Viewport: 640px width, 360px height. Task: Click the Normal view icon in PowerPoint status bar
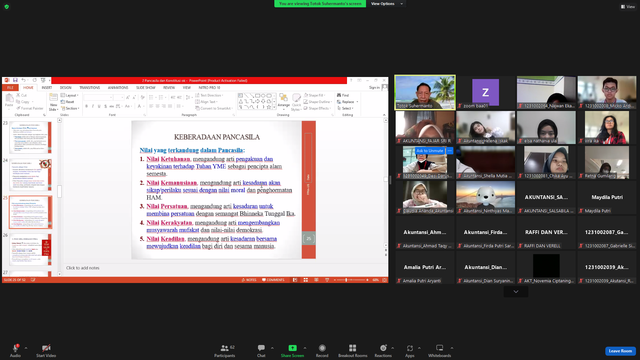pos(295,280)
